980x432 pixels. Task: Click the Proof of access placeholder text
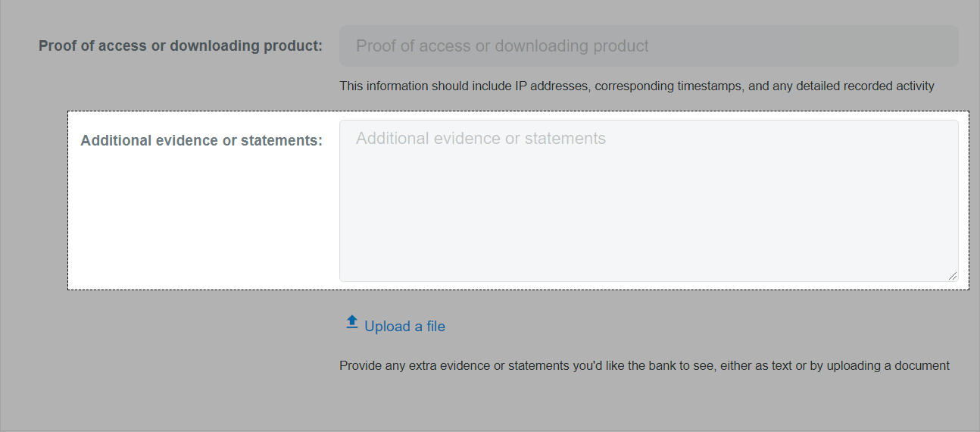(502, 46)
